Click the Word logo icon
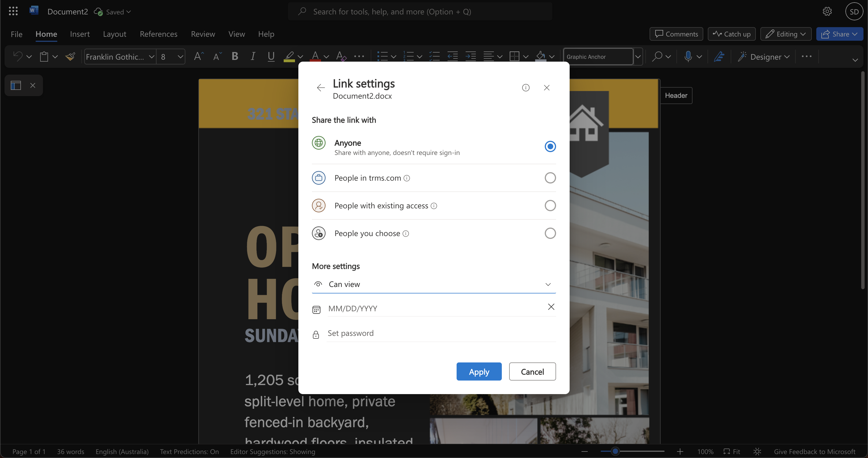 (33, 10)
